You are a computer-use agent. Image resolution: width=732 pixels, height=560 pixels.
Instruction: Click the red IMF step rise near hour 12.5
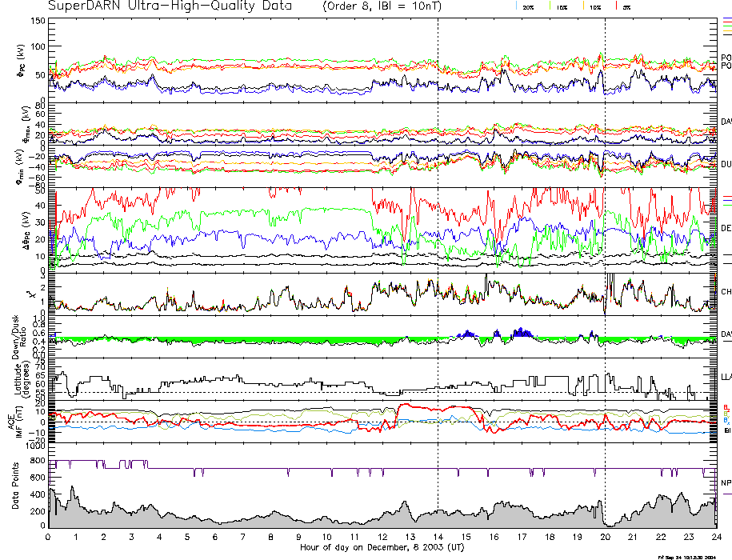click(397, 408)
